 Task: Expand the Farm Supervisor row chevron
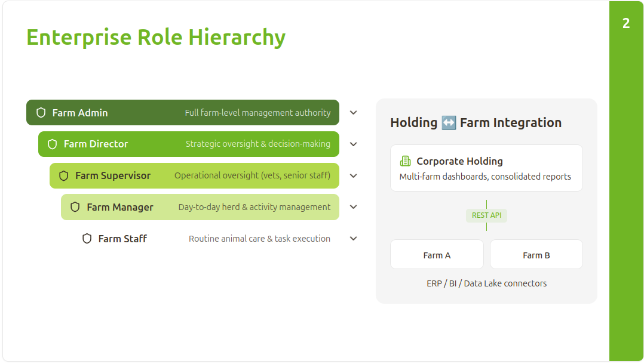pyautogui.click(x=353, y=175)
